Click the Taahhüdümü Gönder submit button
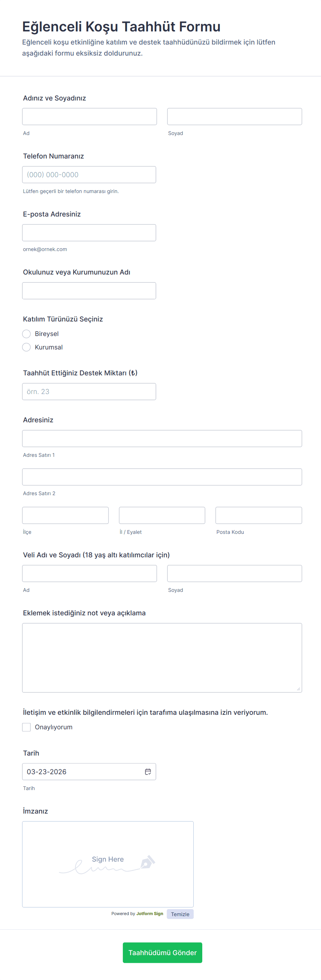The image size is (321, 980). (x=163, y=952)
